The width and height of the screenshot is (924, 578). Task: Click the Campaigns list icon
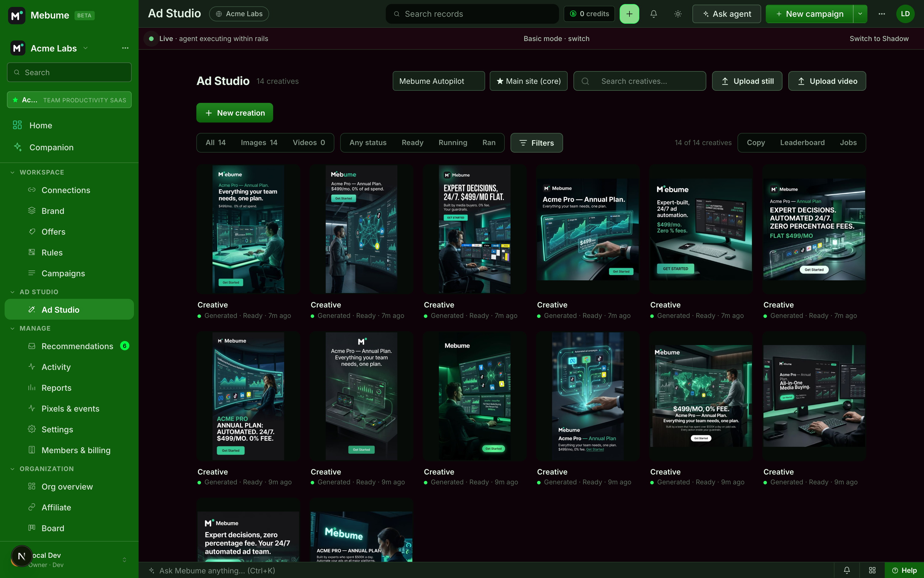pyautogui.click(x=32, y=273)
